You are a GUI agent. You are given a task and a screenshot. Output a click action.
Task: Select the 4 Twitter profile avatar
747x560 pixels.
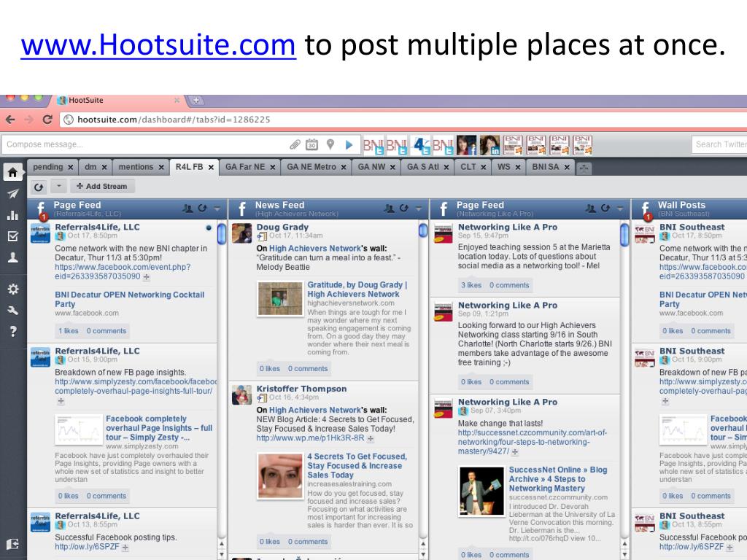[421, 145]
